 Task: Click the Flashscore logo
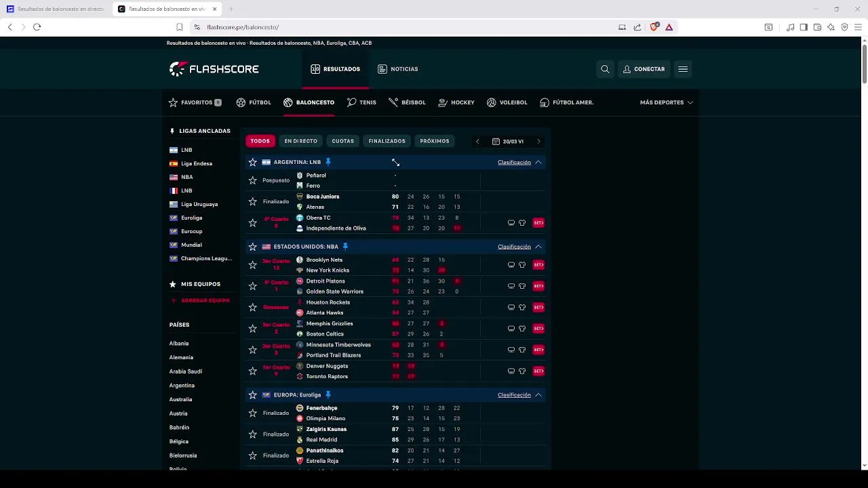(214, 69)
